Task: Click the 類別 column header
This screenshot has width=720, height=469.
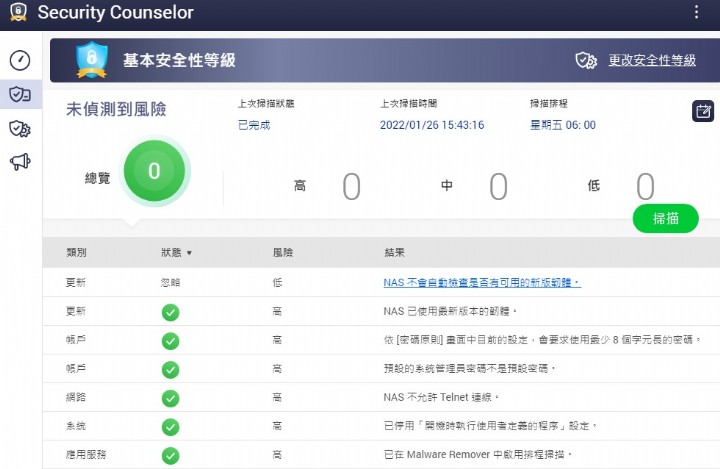Action: point(76,253)
